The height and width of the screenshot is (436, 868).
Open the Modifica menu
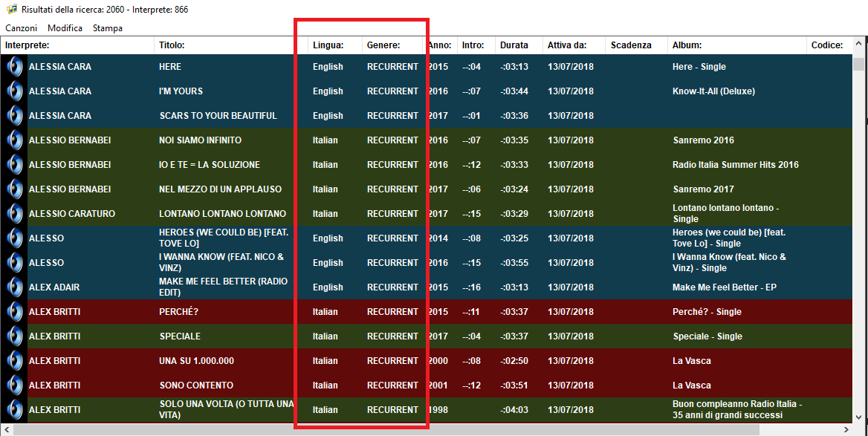coord(65,27)
